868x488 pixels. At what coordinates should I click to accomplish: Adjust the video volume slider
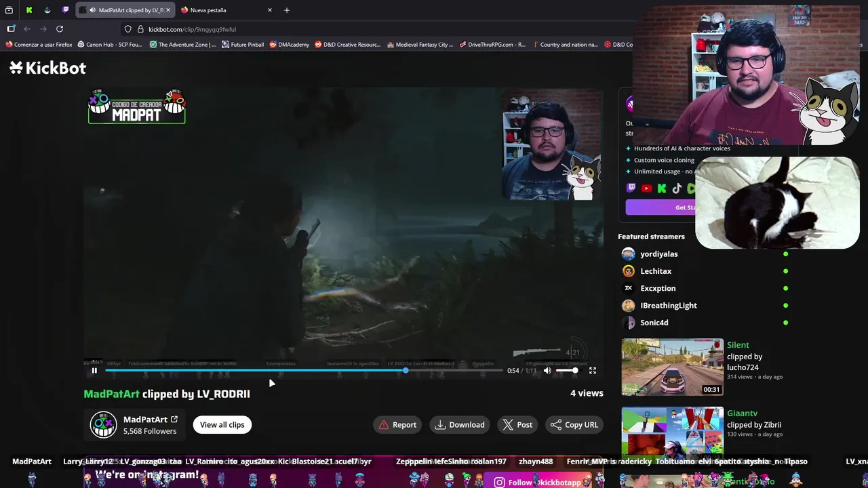567,371
